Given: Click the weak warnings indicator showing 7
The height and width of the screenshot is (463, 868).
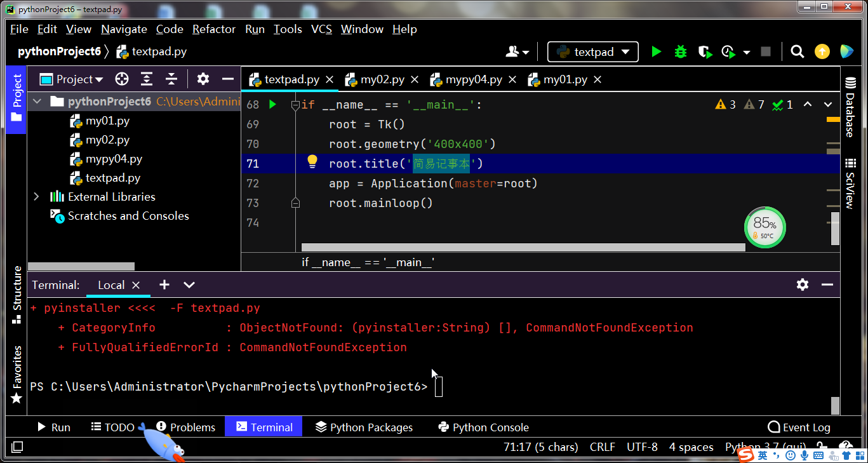Looking at the screenshot, I should click(x=754, y=104).
